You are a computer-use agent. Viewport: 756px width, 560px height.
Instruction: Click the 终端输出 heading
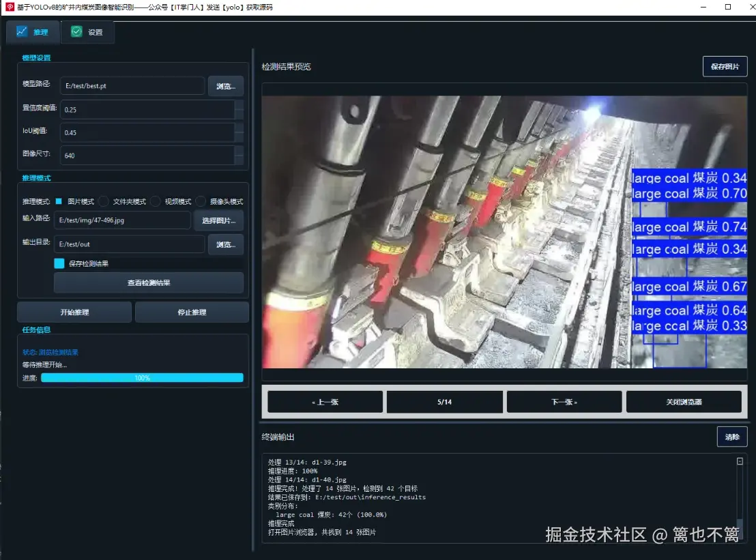(x=278, y=437)
